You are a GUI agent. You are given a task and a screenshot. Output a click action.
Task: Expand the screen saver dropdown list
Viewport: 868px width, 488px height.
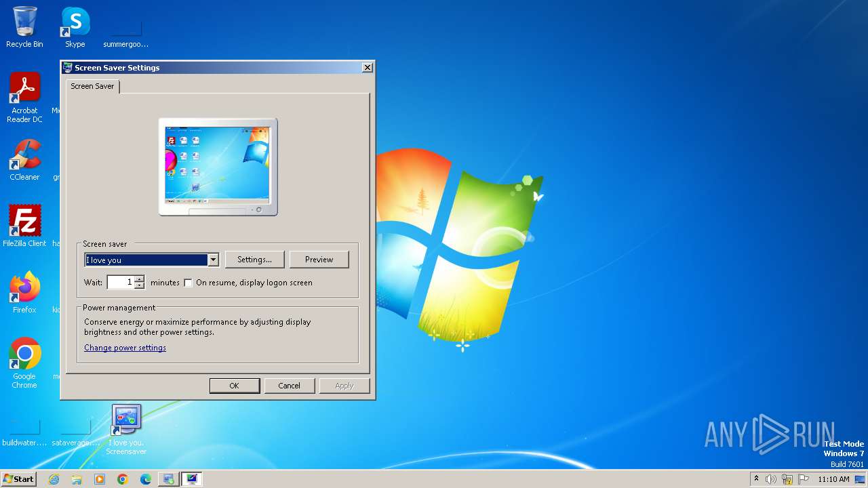click(213, 260)
